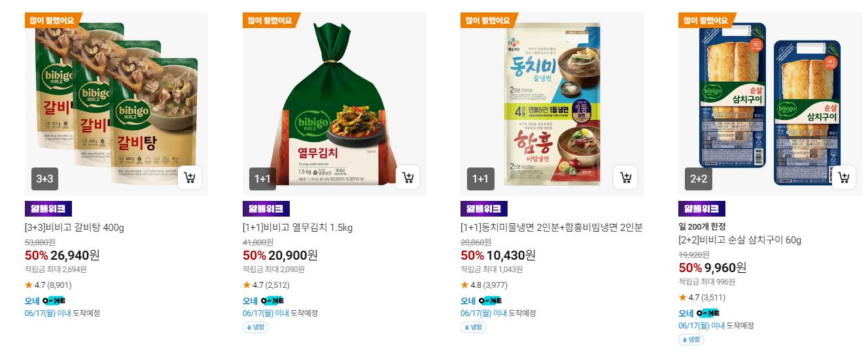Open [1+1]비비고 열무김치 1.5kg title link
The image size is (868, 354).
point(298,228)
